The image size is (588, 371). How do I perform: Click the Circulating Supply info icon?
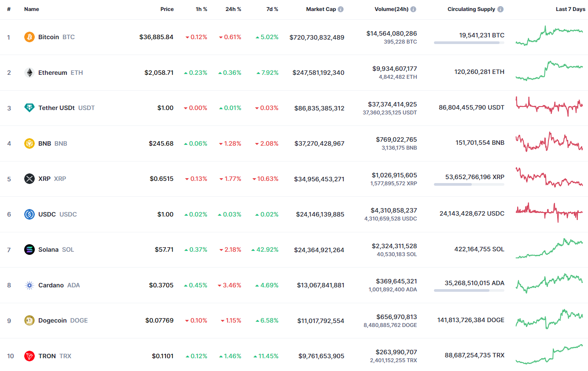501,9
